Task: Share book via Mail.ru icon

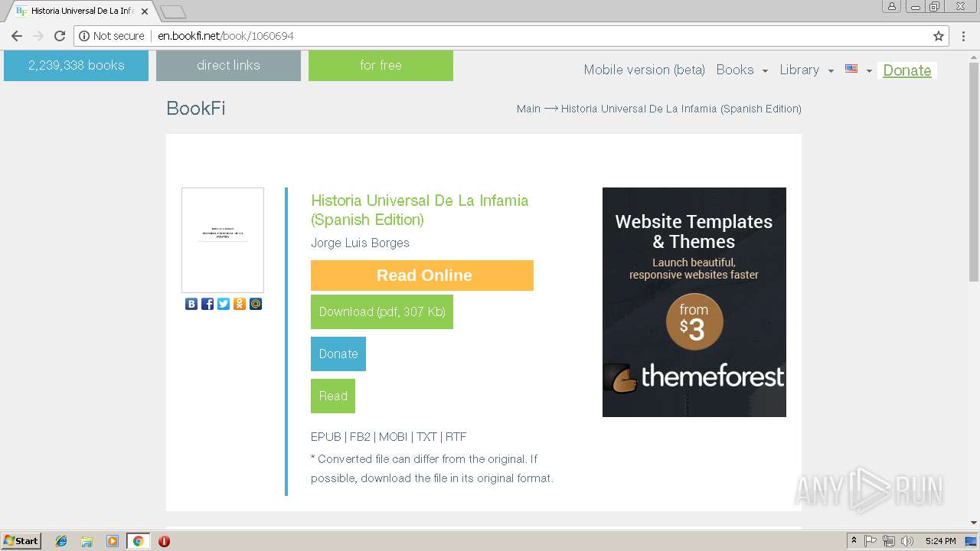Action: pyautogui.click(x=256, y=304)
